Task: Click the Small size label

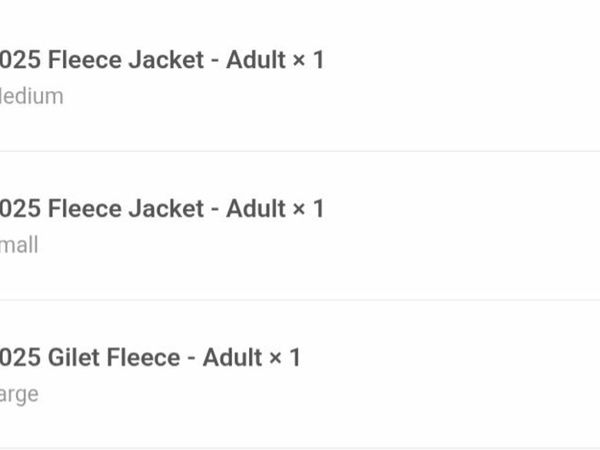Action: 20,245
